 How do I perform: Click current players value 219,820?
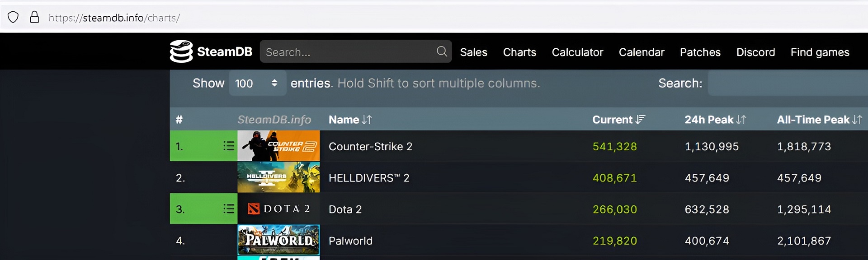[x=614, y=241]
